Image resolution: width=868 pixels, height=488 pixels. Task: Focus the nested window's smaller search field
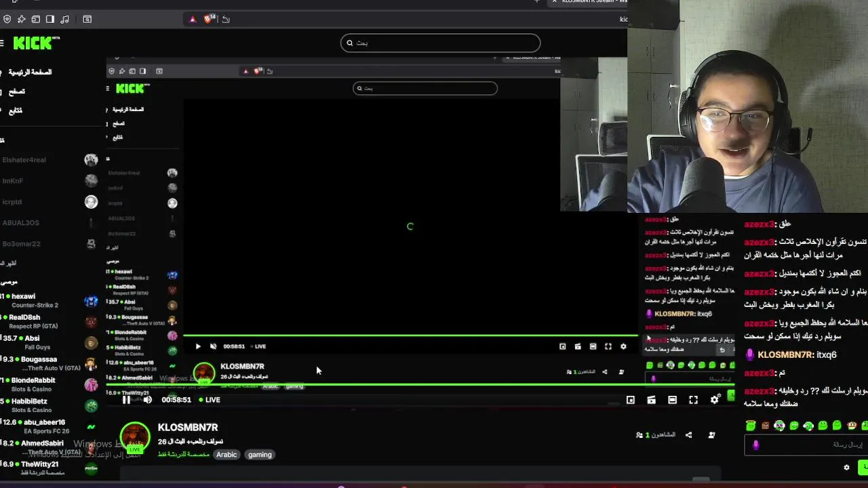pyautogui.click(x=425, y=88)
